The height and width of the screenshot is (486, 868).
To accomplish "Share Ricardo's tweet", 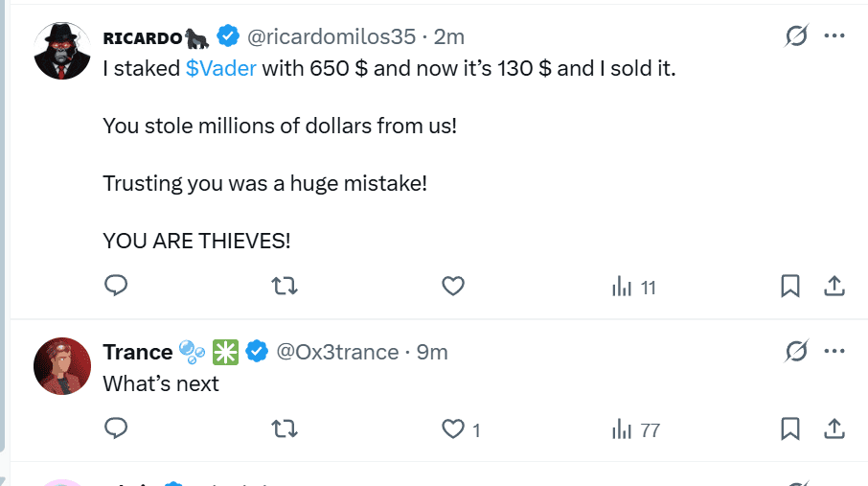I will pos(834,286).
